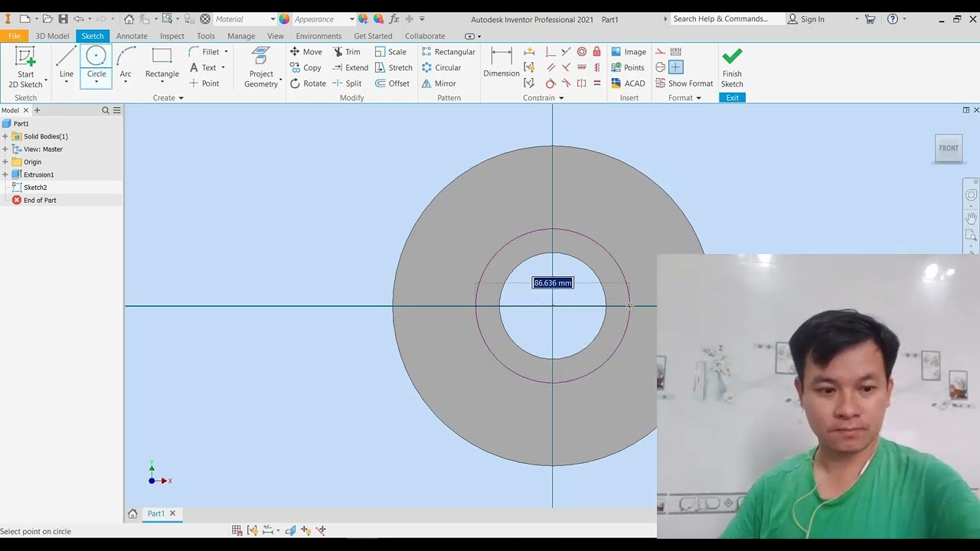Toggle snap to grid in status bar

(x=237, y=530)
